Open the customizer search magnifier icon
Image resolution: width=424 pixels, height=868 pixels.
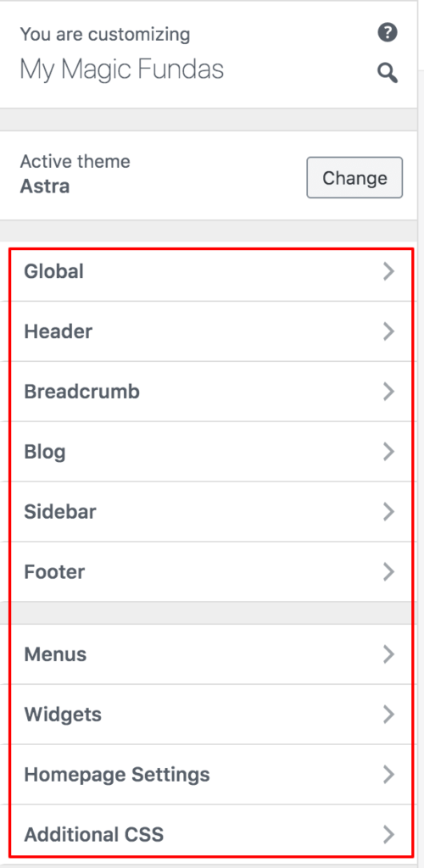(388, 73)
